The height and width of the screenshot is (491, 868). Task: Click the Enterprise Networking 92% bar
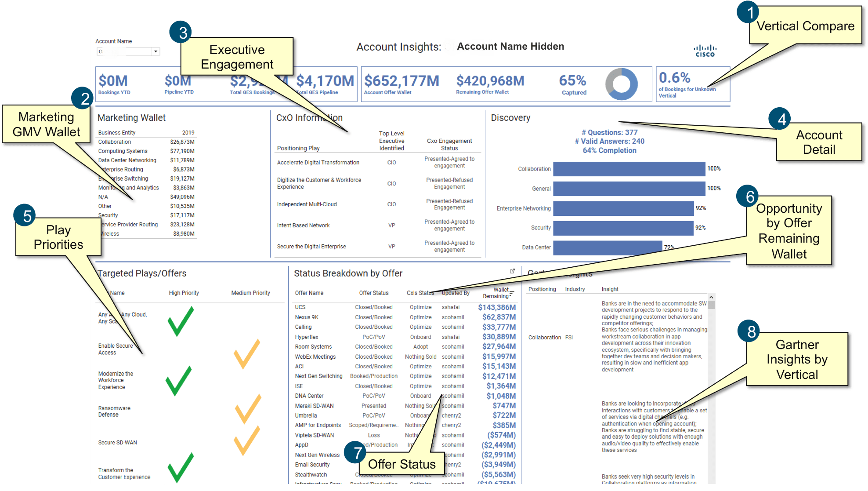coord(623,208)
